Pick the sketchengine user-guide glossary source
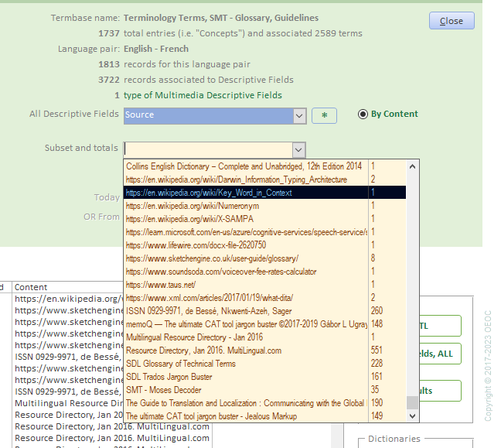501x448 pixels. (x=212, y=258)
